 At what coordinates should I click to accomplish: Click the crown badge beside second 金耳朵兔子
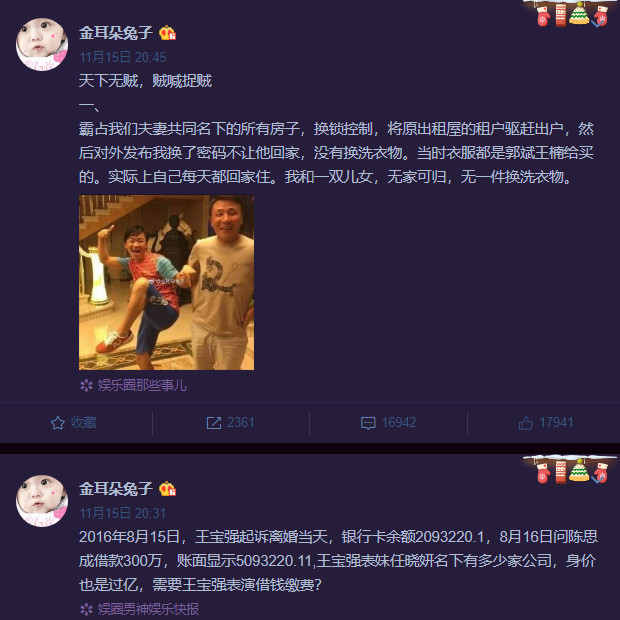pos(168,489)
